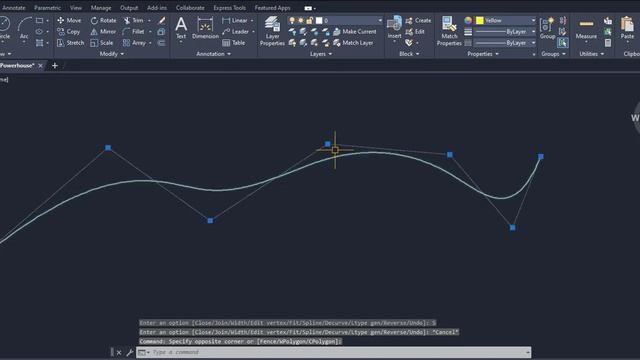Open the layer dropdown list
Image resolution: width=640 pixels, height=360 pixels.
tap(380, 20)
